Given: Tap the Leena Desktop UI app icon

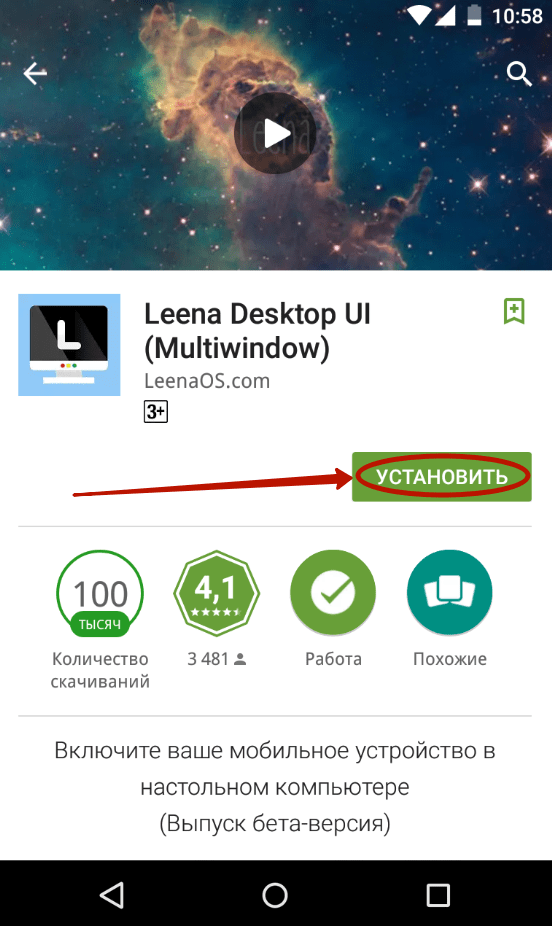Looking at the screenshot, I should pos(69,345).
